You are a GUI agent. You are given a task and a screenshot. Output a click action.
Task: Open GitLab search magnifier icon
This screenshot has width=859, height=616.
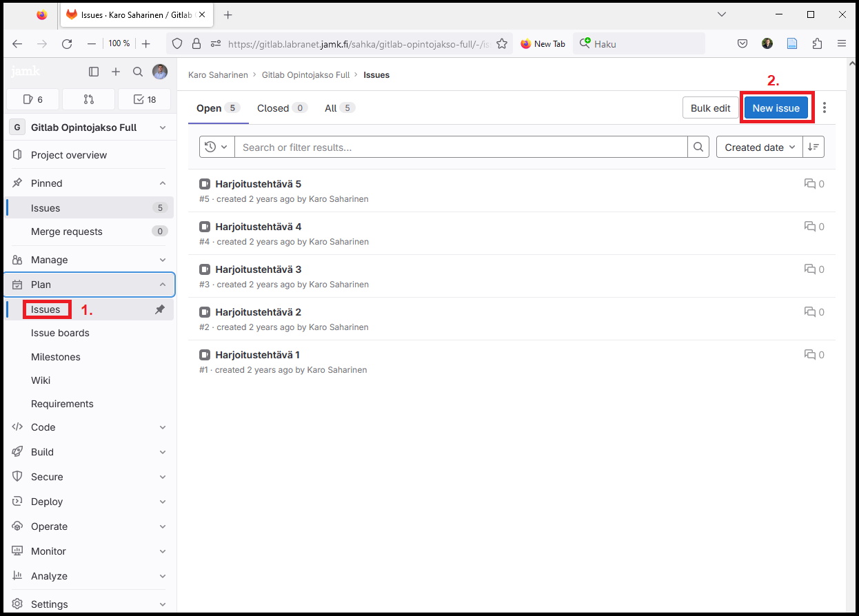click(x=138, y=72)
